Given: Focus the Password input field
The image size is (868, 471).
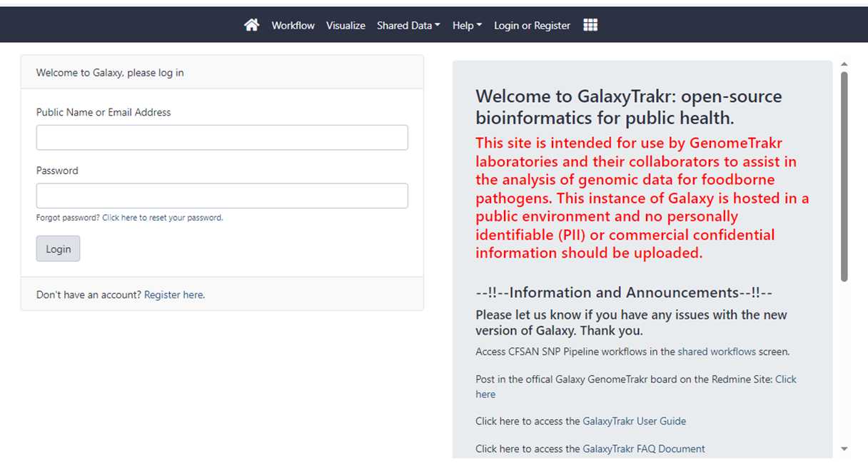Looking at the screenshot, I should pos(222,196).
